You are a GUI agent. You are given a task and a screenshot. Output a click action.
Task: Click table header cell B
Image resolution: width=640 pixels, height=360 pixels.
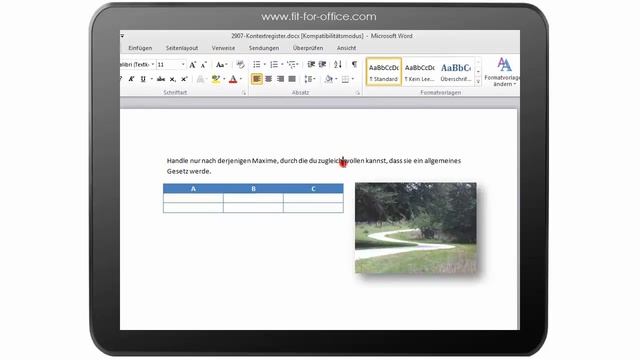pyautogui.click(x=253, y=189)
